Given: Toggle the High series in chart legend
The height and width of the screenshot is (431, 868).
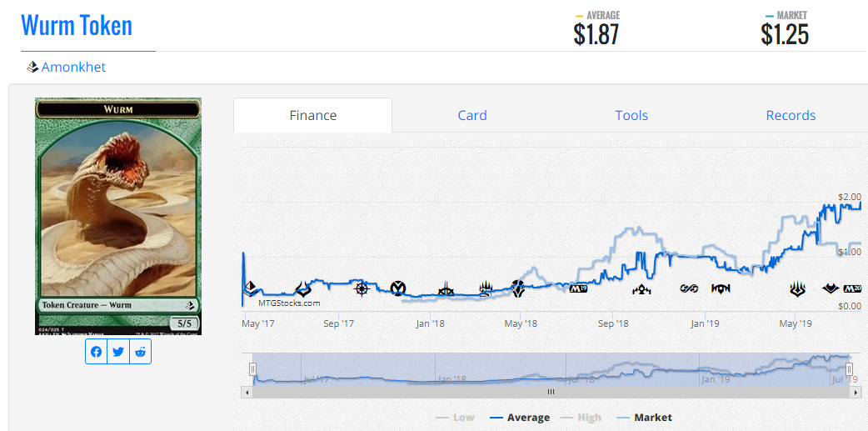Looking at the screenshot, I should coord(581,417).
